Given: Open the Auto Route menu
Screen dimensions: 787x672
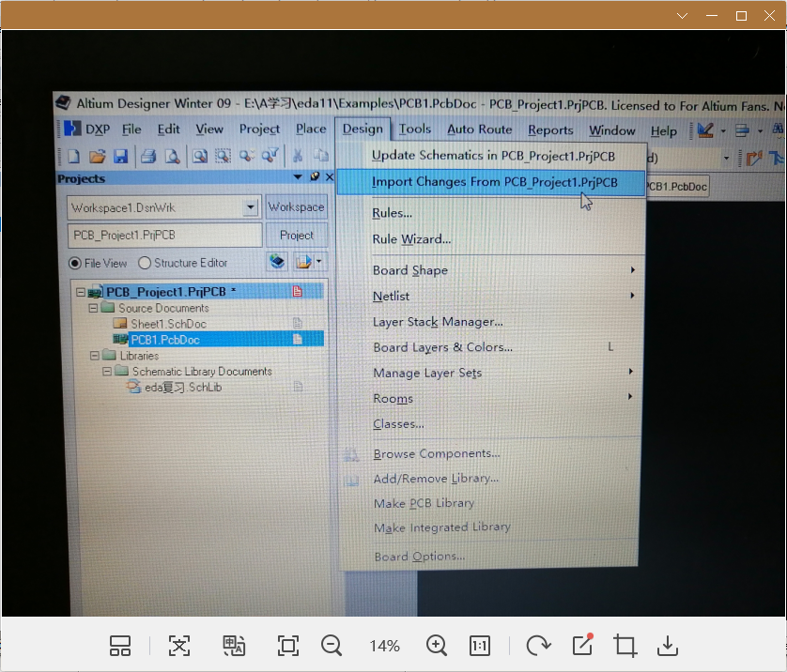Looking at the screenshot, I should tap(479, 130).
